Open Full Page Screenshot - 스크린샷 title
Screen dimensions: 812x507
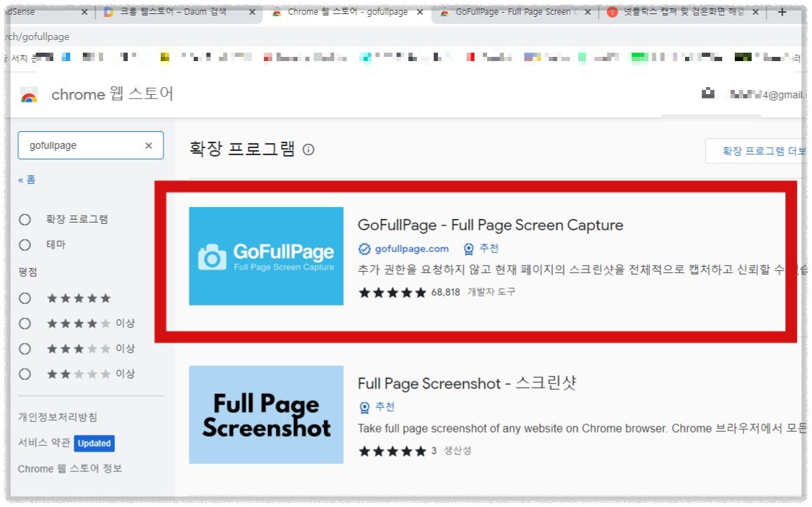pos(467,383)
